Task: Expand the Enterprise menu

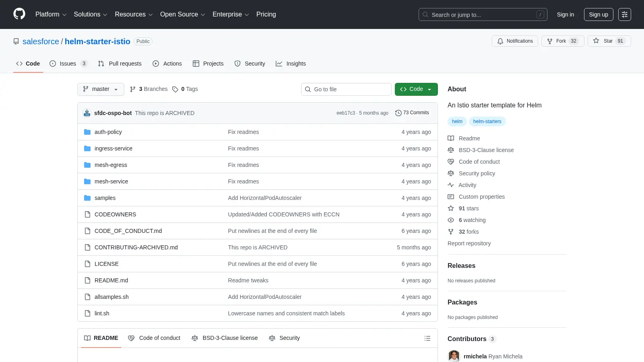Action: point(231,14)
